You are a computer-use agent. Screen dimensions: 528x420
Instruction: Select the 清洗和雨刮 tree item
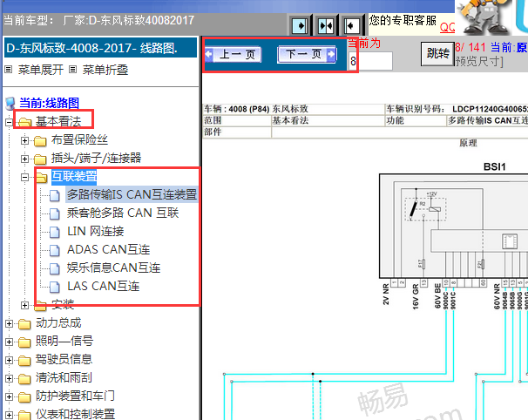tap(64, 377)
